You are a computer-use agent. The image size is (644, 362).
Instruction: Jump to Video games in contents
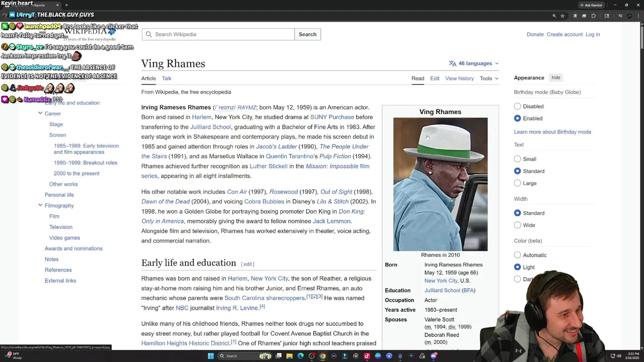pyautogui.click(x=64, y=238)
